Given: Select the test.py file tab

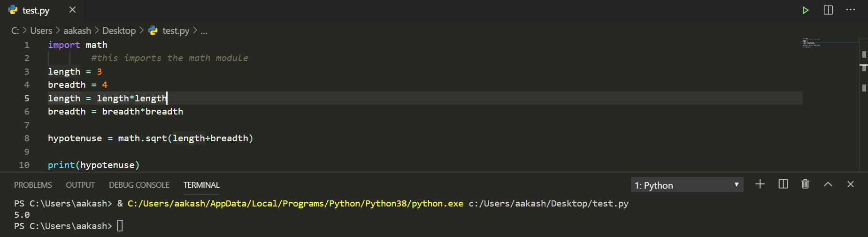Looking at the screenshot, I should click(x=36, y=10).
